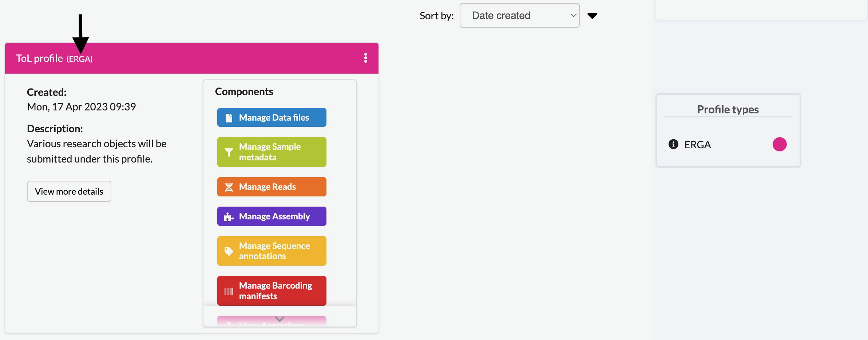Click the puzzle icon on Manage Assembly
The height and width of the screenshot is (340, 868).
click(229, 217)
